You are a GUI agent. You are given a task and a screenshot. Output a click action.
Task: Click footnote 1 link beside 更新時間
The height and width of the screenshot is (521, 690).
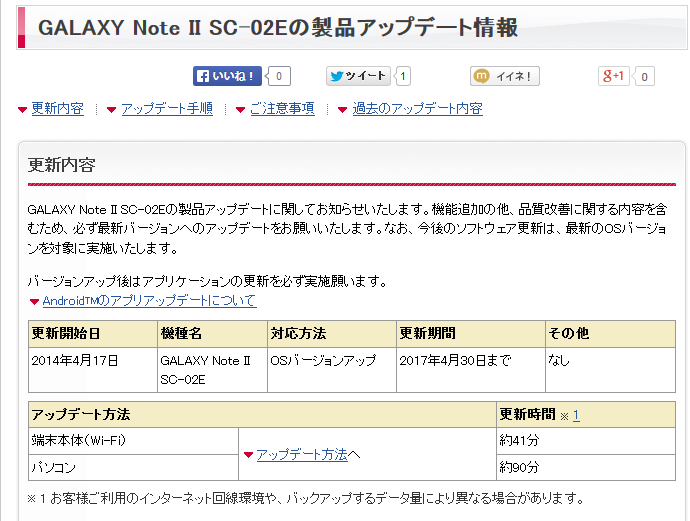pos(576,415)
